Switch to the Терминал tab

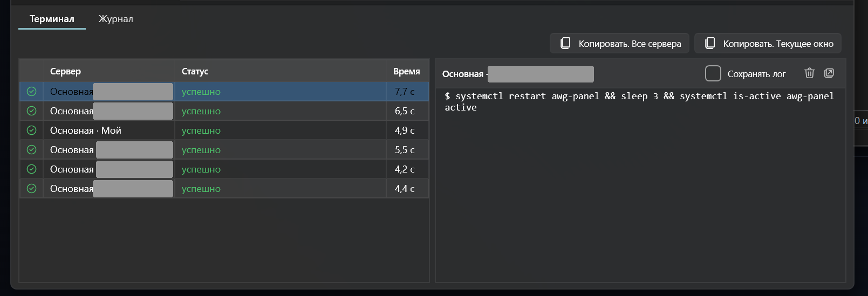click(x=52, y=19)
